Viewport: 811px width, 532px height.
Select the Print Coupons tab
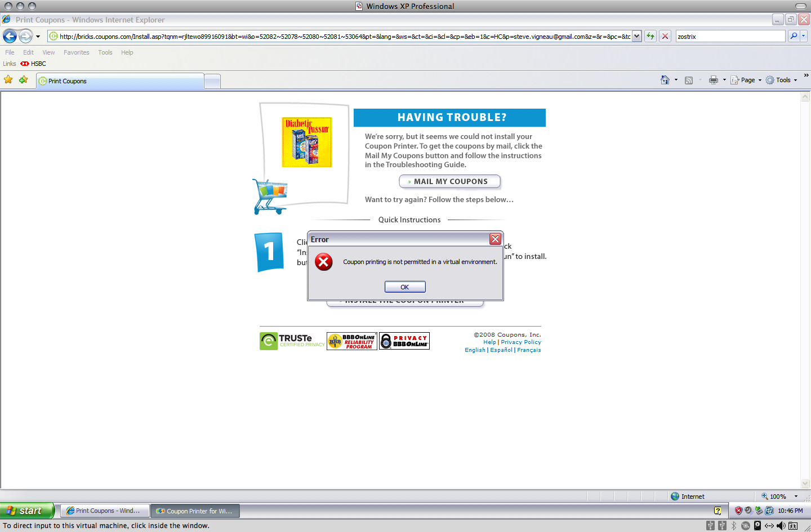(x=120, y=81)
